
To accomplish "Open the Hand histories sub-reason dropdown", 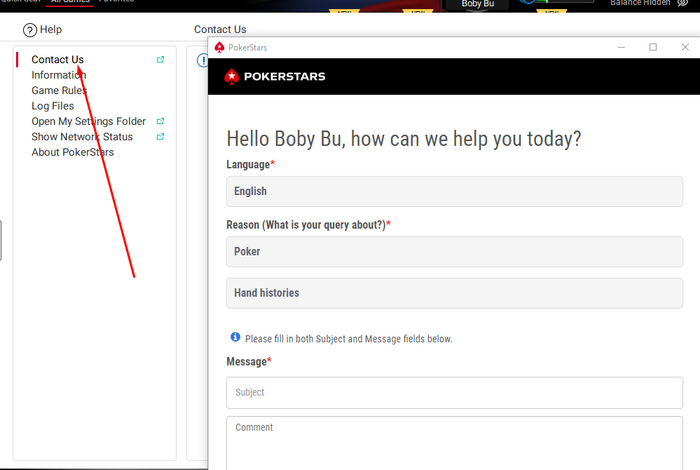I will pos(454,293).
